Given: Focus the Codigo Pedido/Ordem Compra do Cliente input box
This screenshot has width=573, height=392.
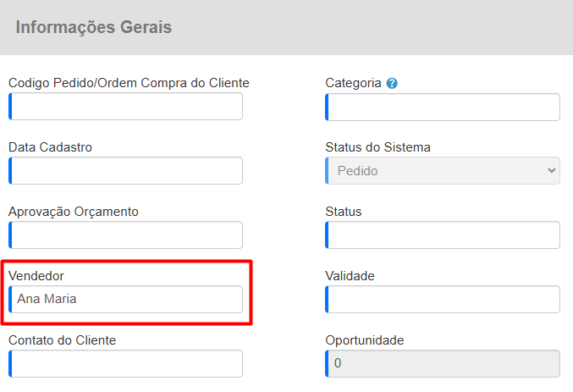Looking at the screenshot, I should click(x=126, y=107).
